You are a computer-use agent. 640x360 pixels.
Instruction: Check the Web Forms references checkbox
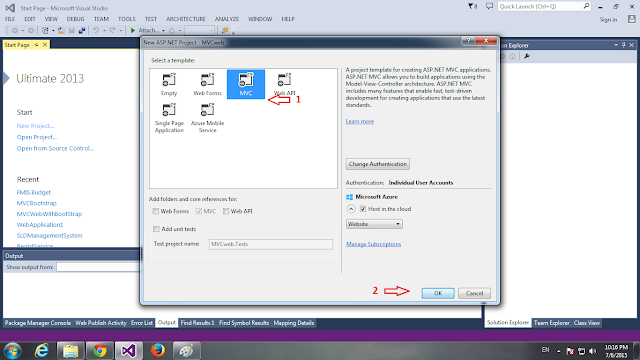point(156,211)
